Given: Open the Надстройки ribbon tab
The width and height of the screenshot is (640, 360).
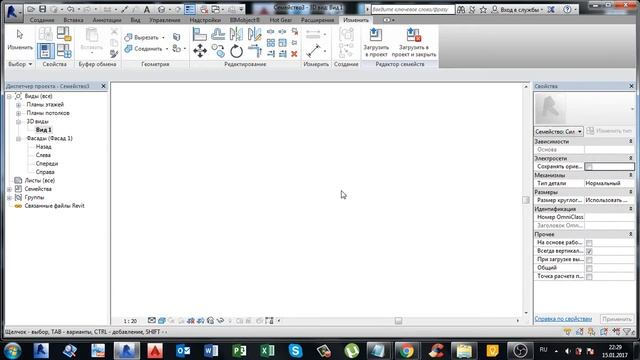Looking at the screenshot, I should pos(205,20).
